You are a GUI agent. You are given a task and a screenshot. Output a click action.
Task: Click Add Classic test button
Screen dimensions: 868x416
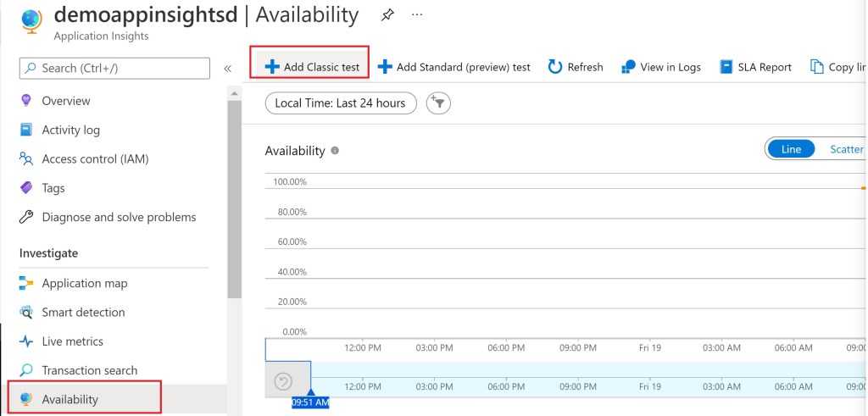[310, 67]
